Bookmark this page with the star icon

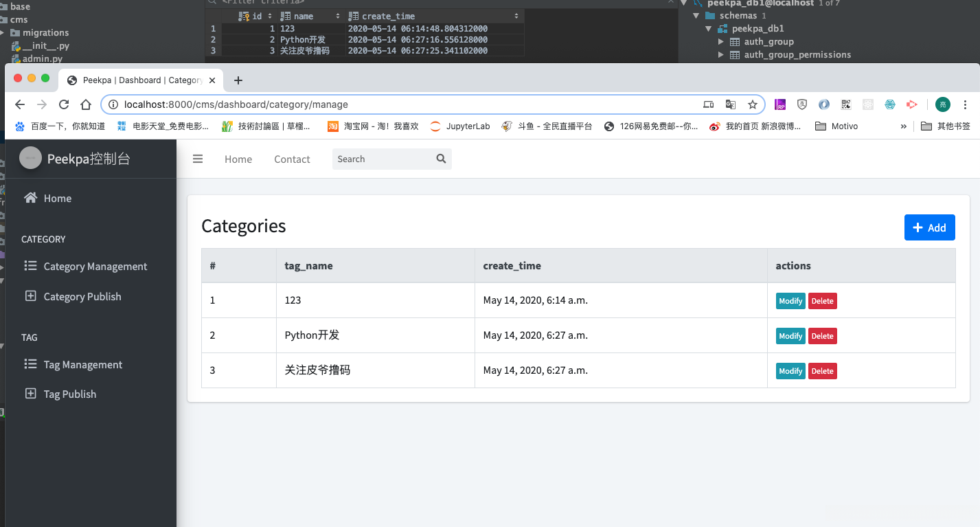click(753, 104)
